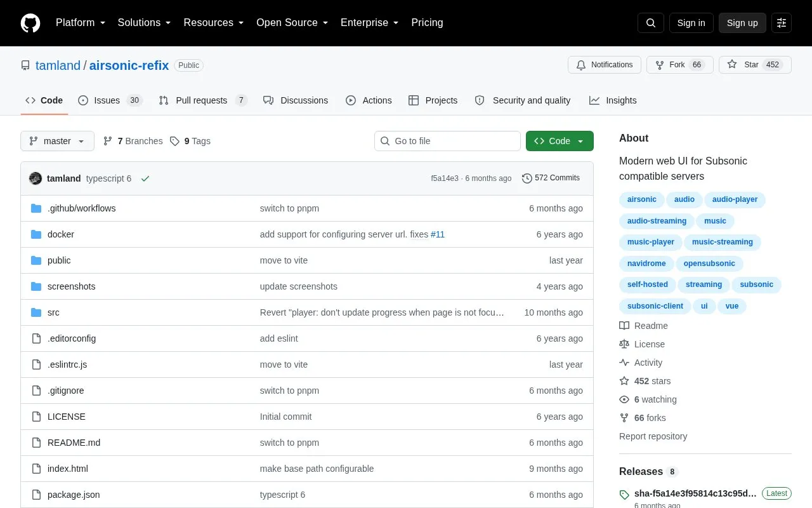812x508 pixels.
Task: Expand the Solutions menu
Action: (144, 23)
